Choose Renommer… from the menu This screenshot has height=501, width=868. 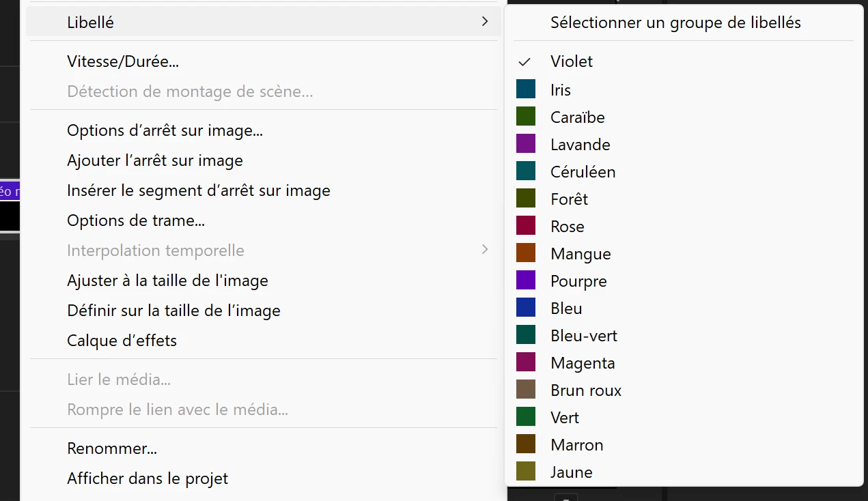112,449
